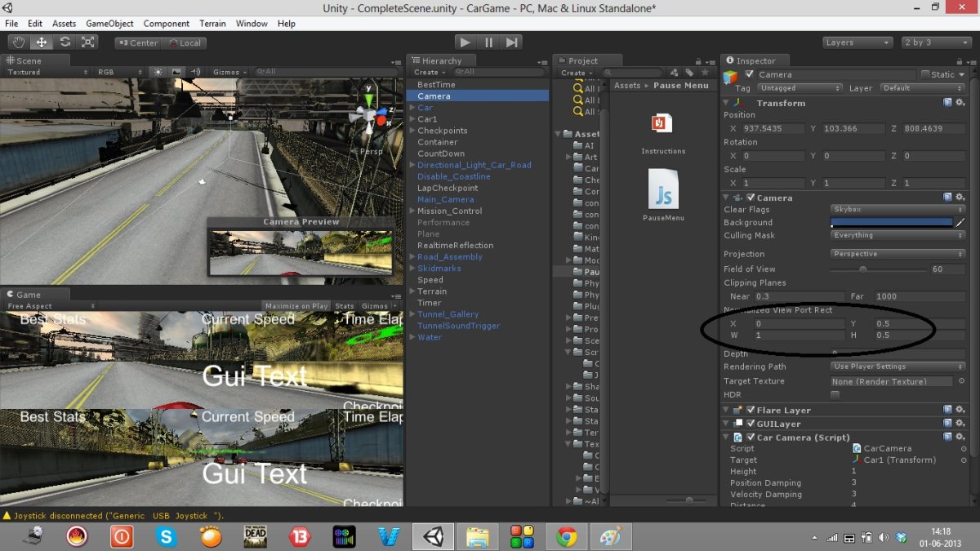
Task: Open the Layers dropdown in toolbar
Action: pos(857,42)
